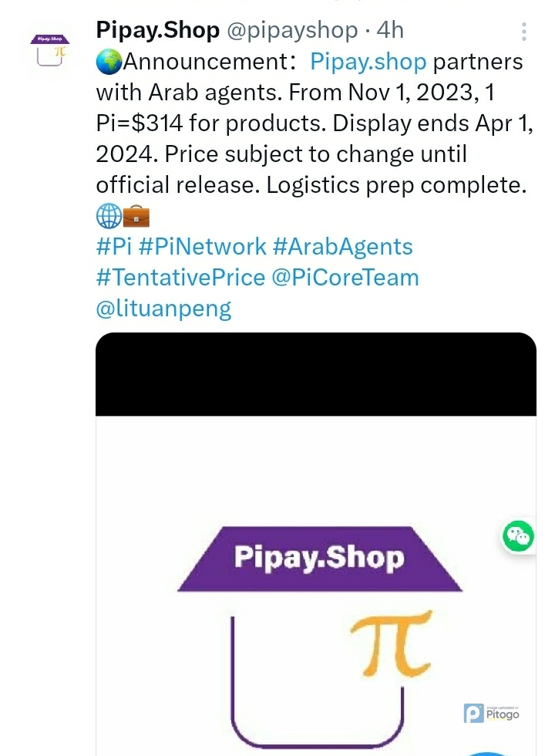
Task: Click the black bar atop the attached image
Action: click(x=315, y=376)
